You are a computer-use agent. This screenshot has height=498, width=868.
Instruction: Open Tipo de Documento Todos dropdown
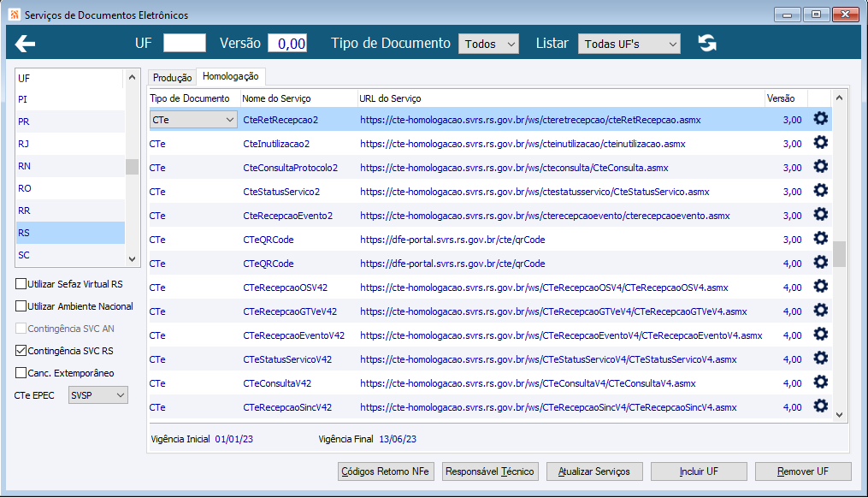point(488,44)
